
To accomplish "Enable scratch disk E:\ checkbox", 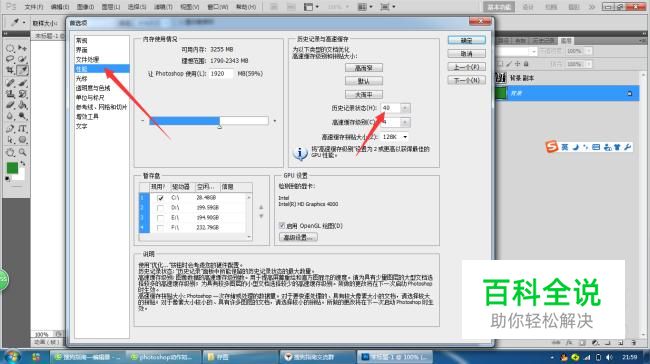I will click(160, 218).
